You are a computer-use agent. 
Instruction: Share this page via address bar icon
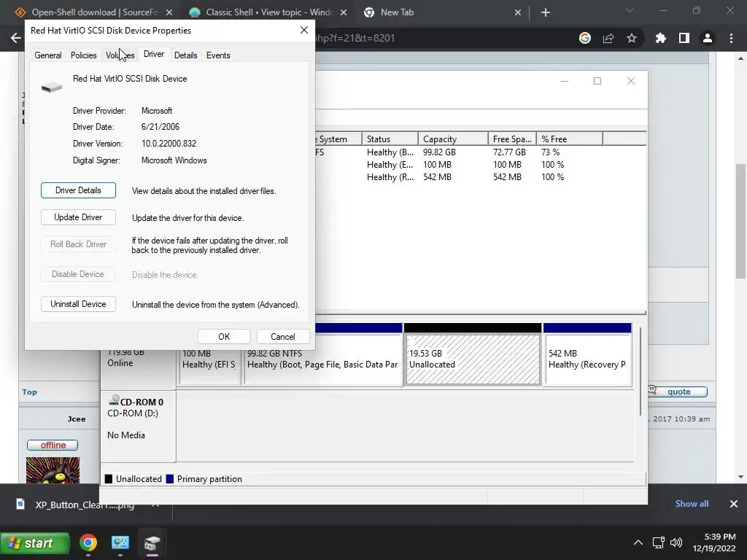pos(608,38)
